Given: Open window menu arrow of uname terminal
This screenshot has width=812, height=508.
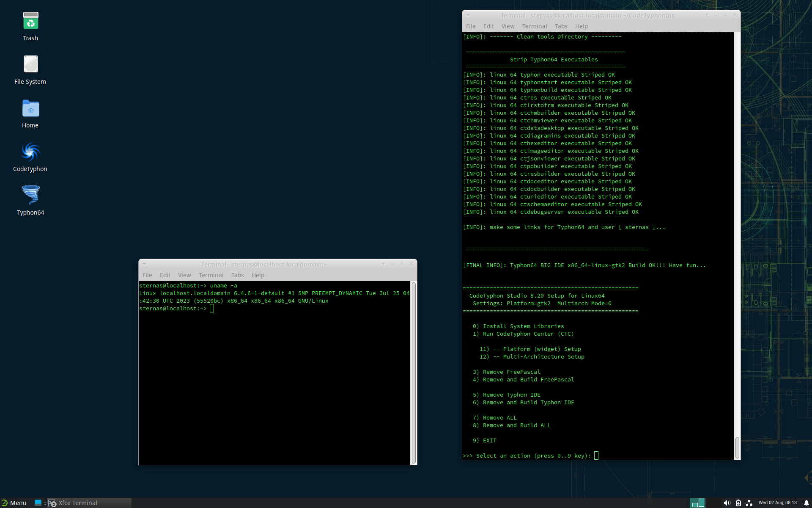Looking at the screenshot, I should (x=145, y=264).
